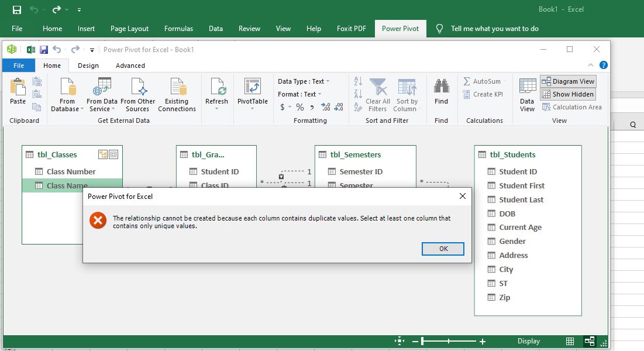Click OK to dismiss the error
Screen dimensions: 644x351
tap(443, 249)
